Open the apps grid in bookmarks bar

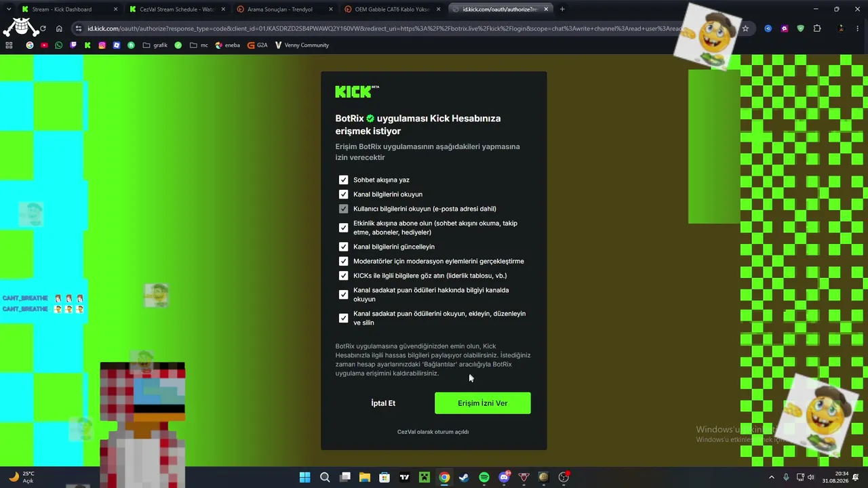coord(9,45)
